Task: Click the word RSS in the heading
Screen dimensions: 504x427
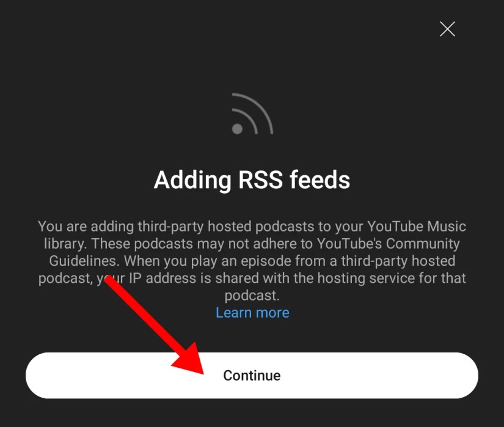Action: [260, 180]
